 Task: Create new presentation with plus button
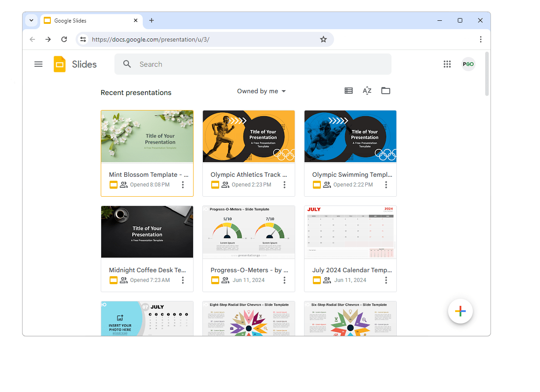coord(460,311)
